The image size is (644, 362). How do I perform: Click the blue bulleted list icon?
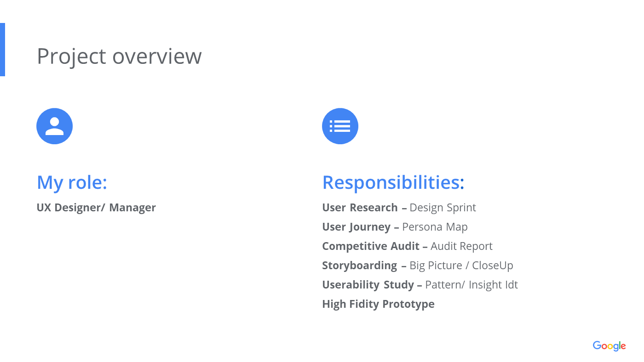[x=340, y=126]
